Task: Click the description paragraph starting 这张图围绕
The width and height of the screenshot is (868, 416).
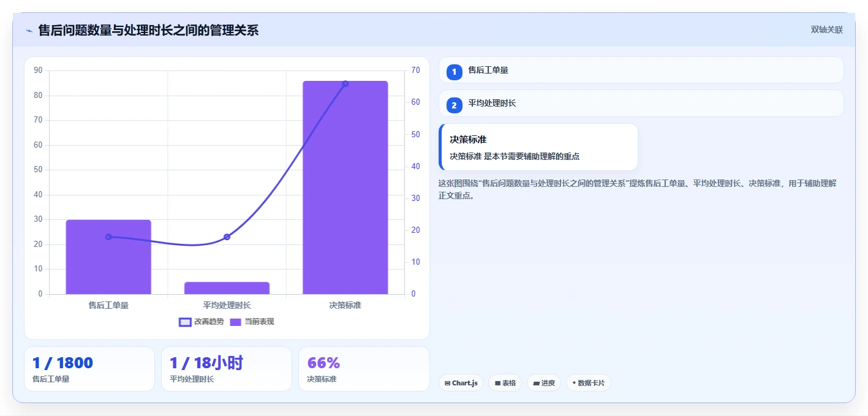Action: tap(638, 189)
